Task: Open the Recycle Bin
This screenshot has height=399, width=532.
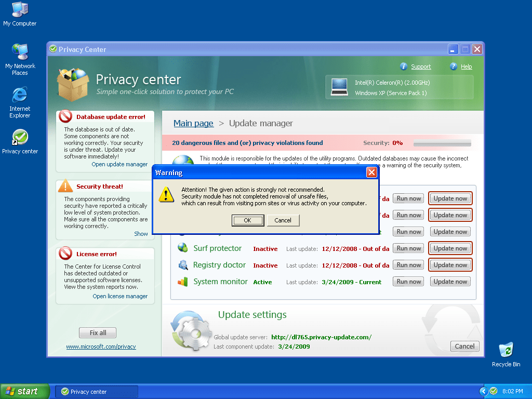Action: pyautogui.click(x=506, y=351)
